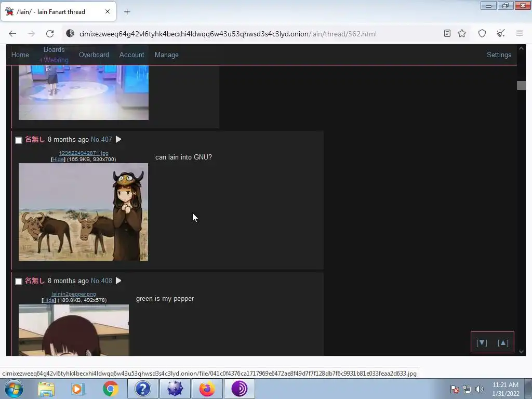Open Windows Explorer from taskbar
Viewport: 532px width, 399px height.
point(46,389)
